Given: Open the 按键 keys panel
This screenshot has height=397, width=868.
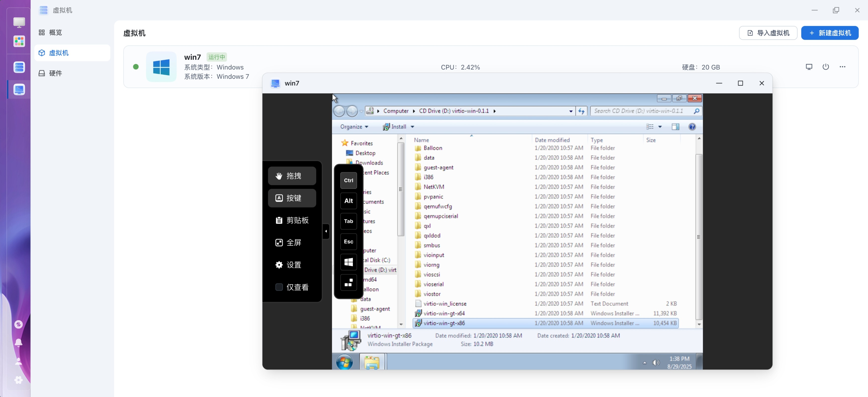Looking at the screenshot, I should tap(292, 198).
